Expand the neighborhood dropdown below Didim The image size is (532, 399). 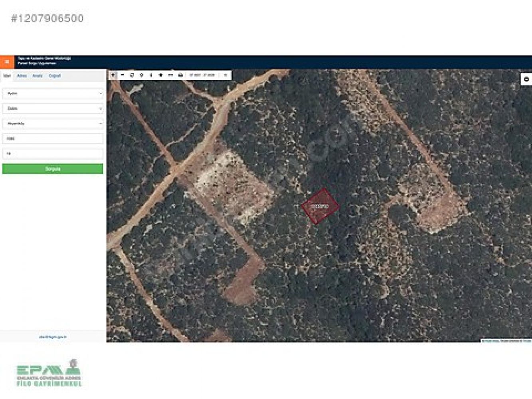click(53, 124)
